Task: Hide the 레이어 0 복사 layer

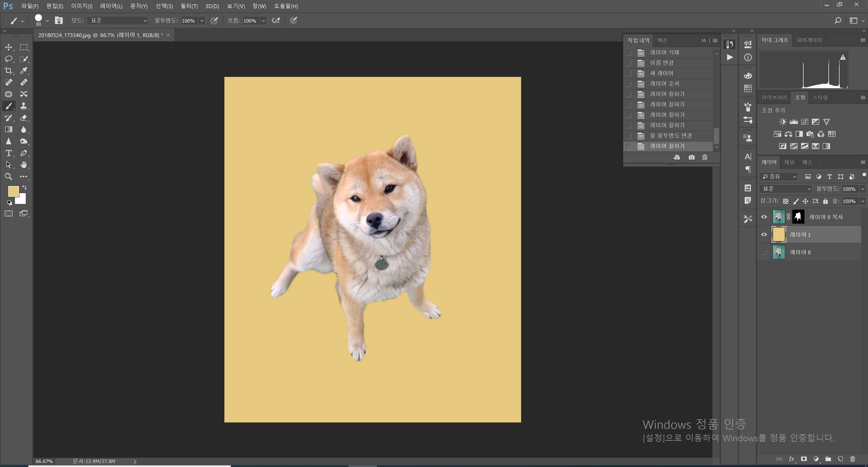Action: click(764, 217)
